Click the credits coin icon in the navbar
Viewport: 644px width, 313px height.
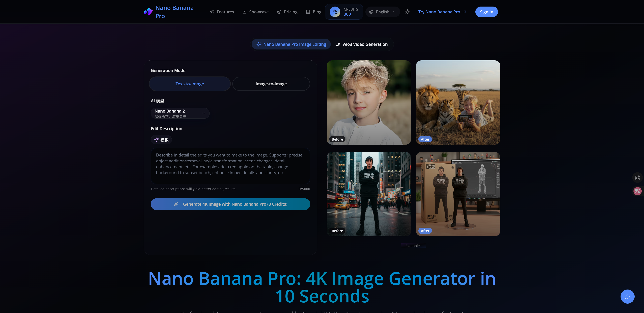335,12
